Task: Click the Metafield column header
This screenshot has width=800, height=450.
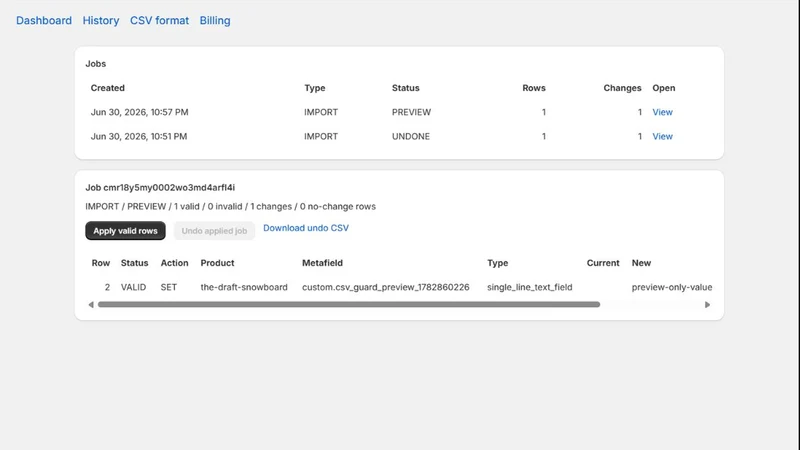Action: [x=322, y=263]
